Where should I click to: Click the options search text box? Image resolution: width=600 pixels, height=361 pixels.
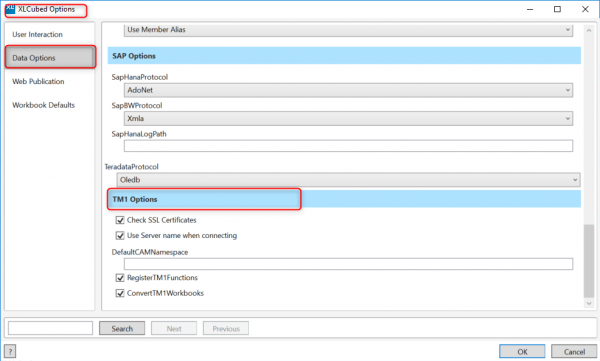[x=51, y=328]
